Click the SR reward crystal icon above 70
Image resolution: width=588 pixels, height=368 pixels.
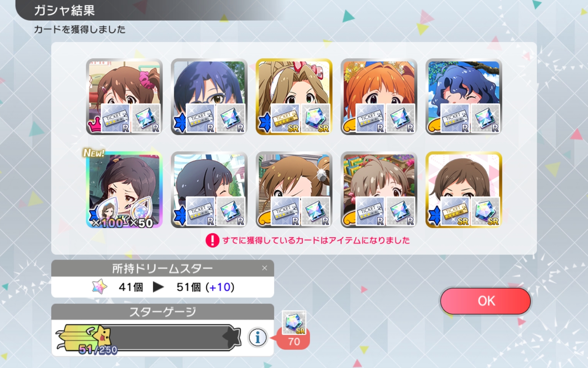point(294,323)
